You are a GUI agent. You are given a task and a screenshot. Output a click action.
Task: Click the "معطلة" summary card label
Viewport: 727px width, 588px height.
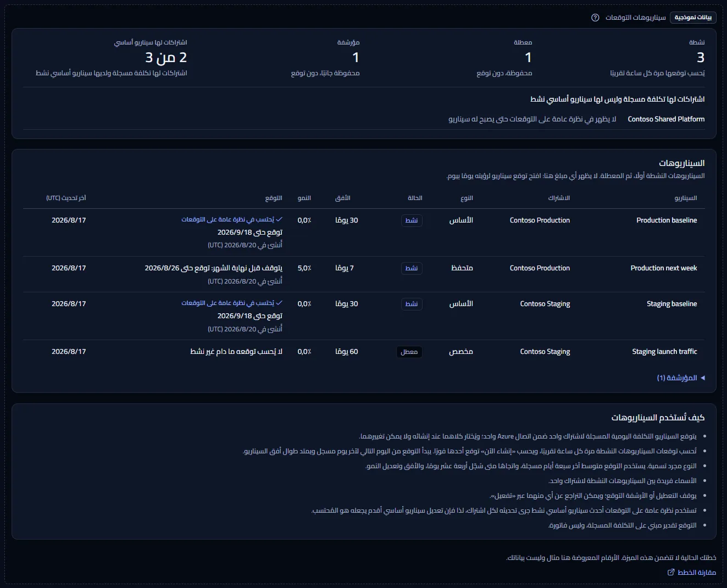pyautogui.click(x=523, y=42)
